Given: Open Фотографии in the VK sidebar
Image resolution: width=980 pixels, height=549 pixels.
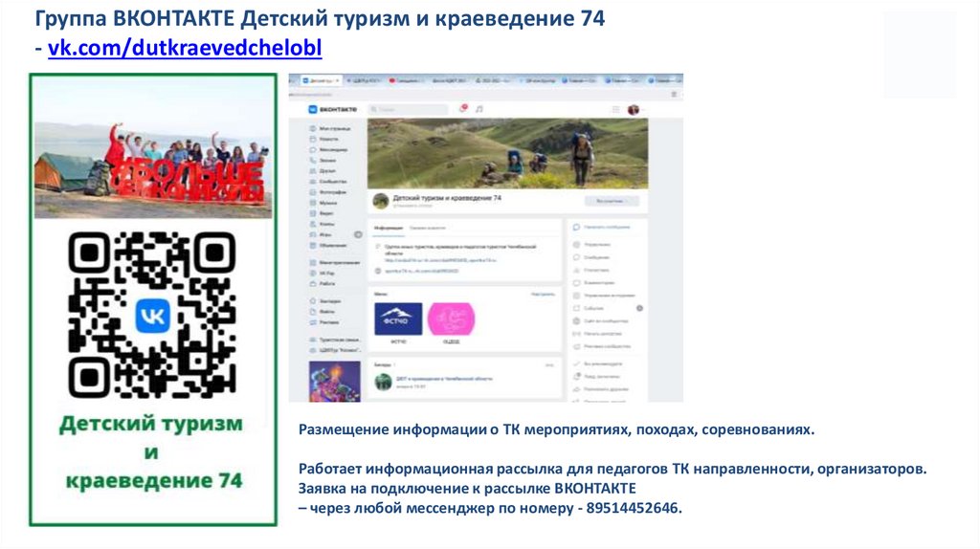Looking at the screenshot, I should coord(329,191).
